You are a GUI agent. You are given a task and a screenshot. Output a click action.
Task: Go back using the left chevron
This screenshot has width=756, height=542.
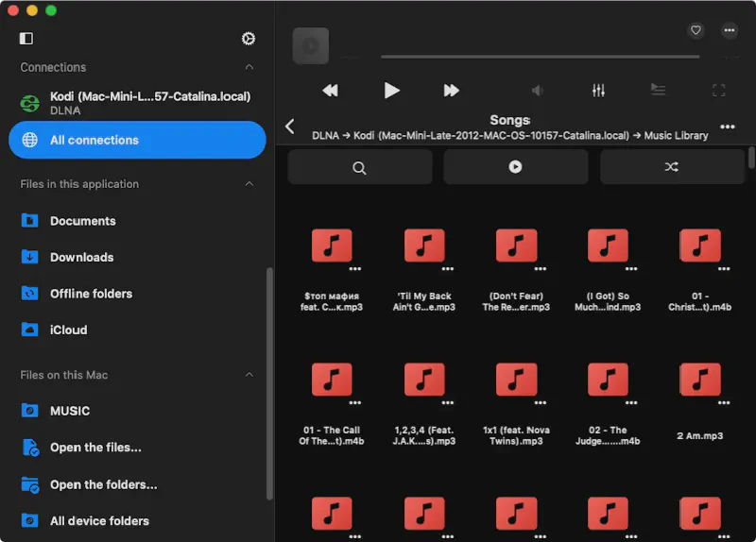coord(290,127)
